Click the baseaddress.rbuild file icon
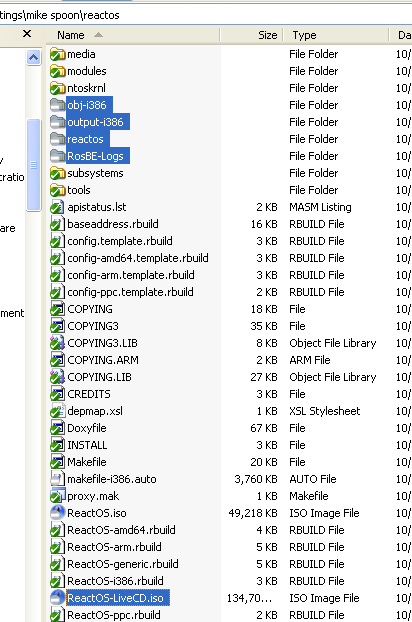Viewport: 412px width, 622px height. pos(57,224)
